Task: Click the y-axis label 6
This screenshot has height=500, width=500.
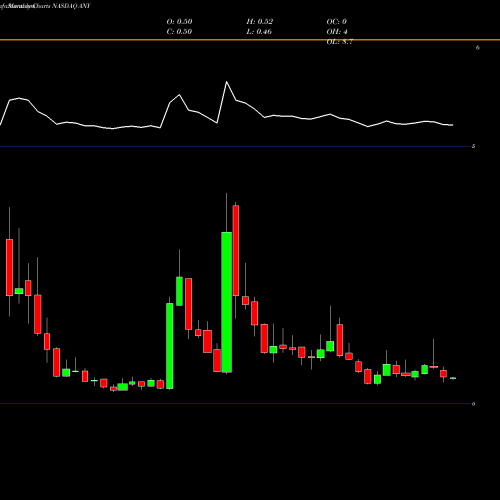Action: click(x=477, y=48)
